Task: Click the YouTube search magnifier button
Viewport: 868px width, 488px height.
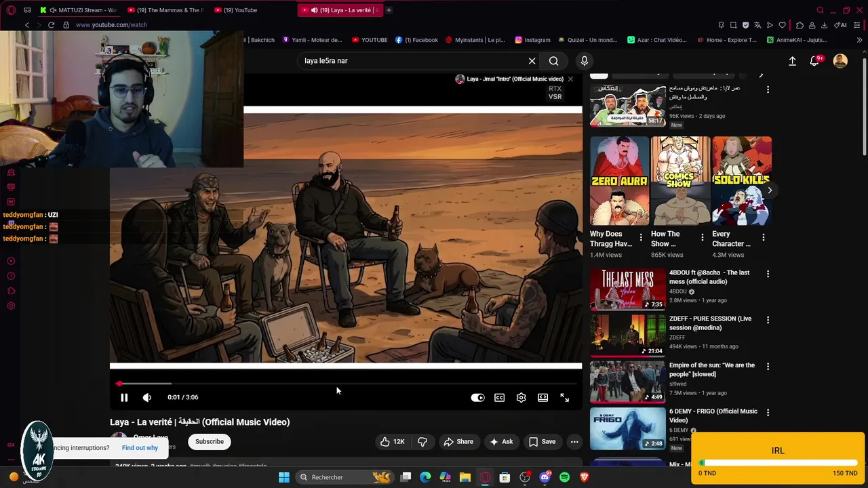Action: [554, 61]
